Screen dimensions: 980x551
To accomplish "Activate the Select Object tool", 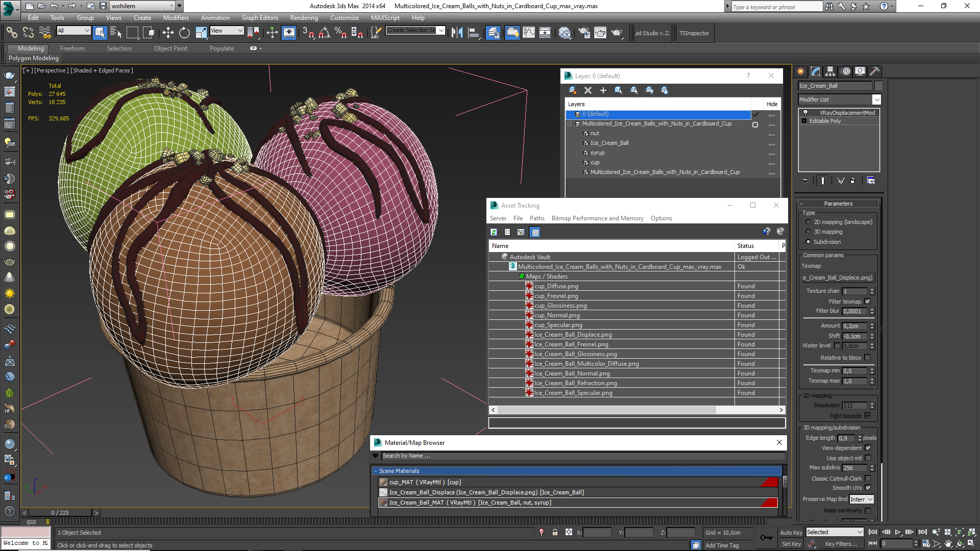I will tap(100, 33).
